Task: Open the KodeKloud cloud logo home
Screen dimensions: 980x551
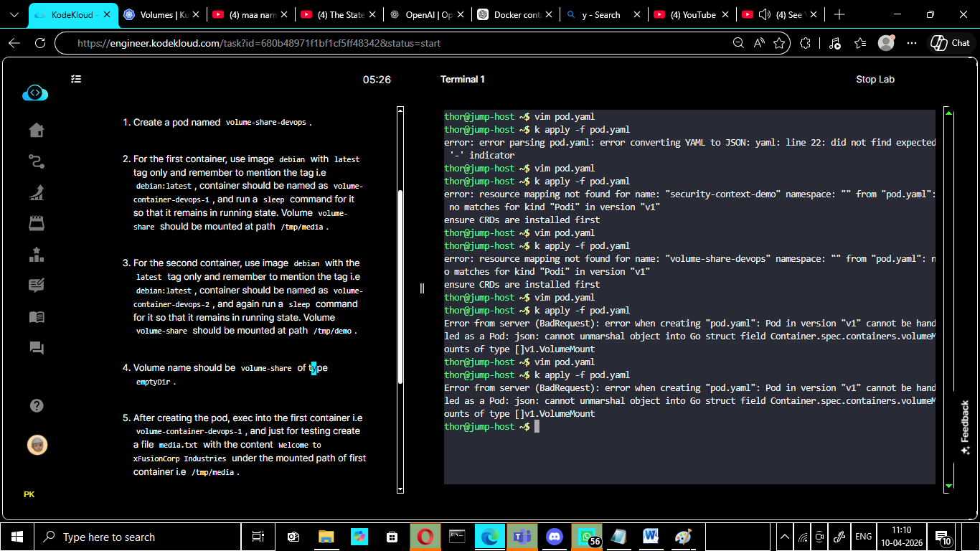Action: pos(35,93)
